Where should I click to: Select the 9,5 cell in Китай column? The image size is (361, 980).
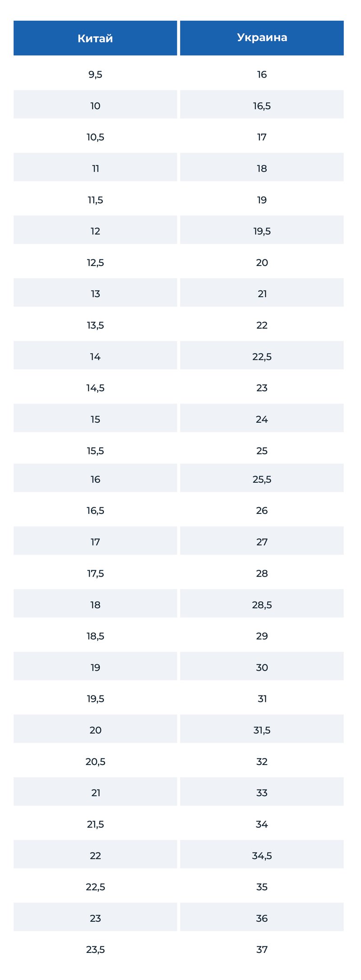click(95, 75)
